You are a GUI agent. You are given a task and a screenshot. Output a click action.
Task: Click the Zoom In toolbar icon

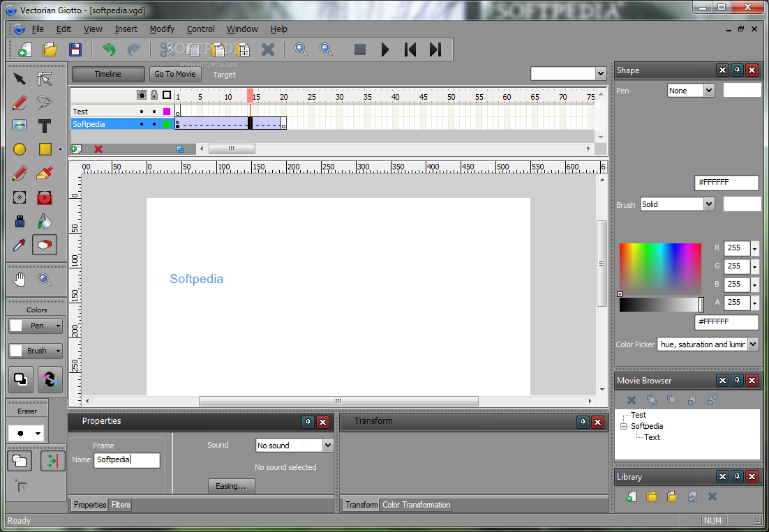(301, 50)
